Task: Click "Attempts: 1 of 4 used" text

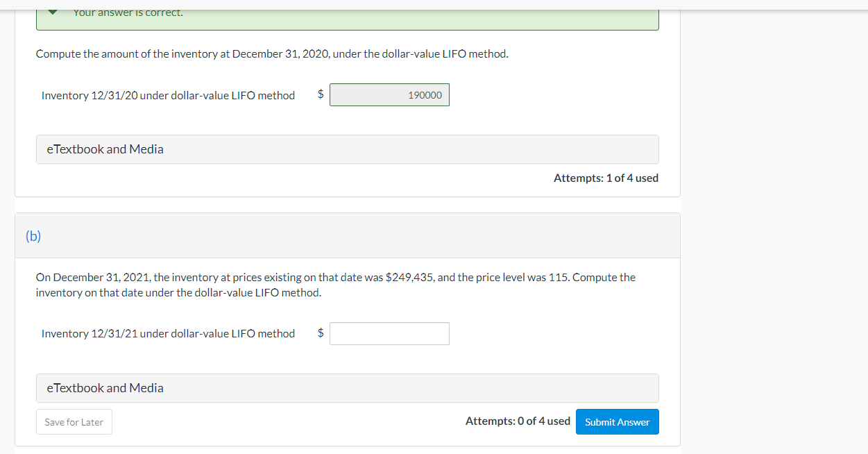Action: 606,178
